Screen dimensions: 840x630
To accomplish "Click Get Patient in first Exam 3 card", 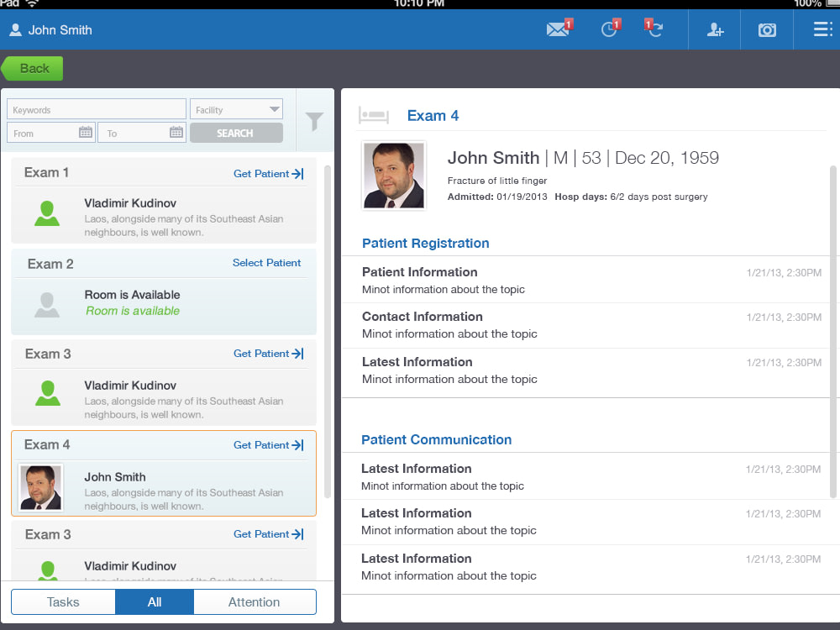I will [x=269, y=354].
